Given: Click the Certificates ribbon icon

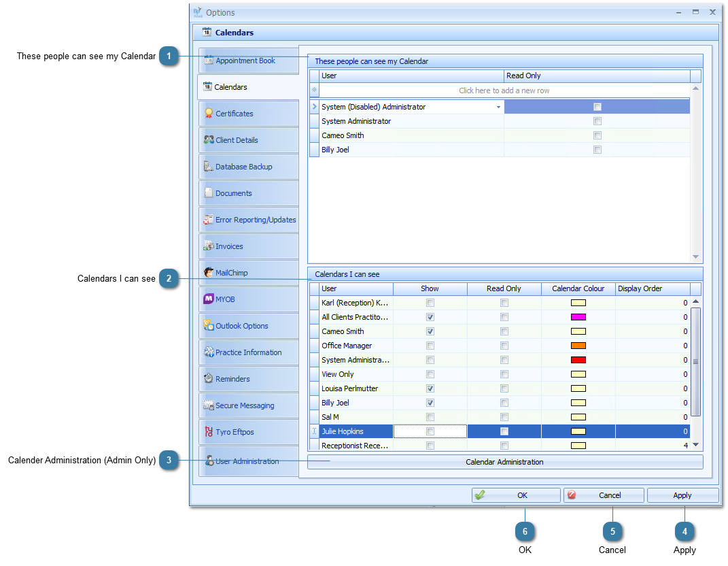Looking at the screenshot, I should point(209,113).
